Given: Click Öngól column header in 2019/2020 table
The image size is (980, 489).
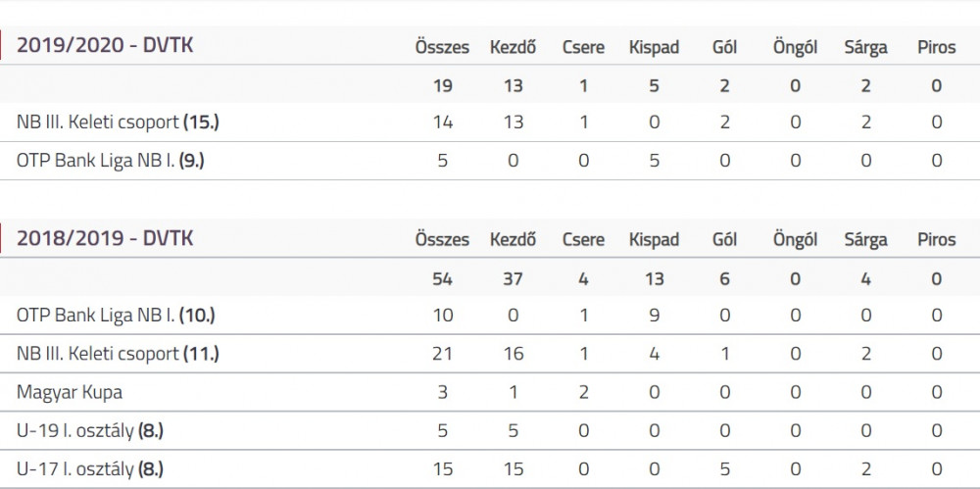Looking at the screenshot, I should coord(795,47).
